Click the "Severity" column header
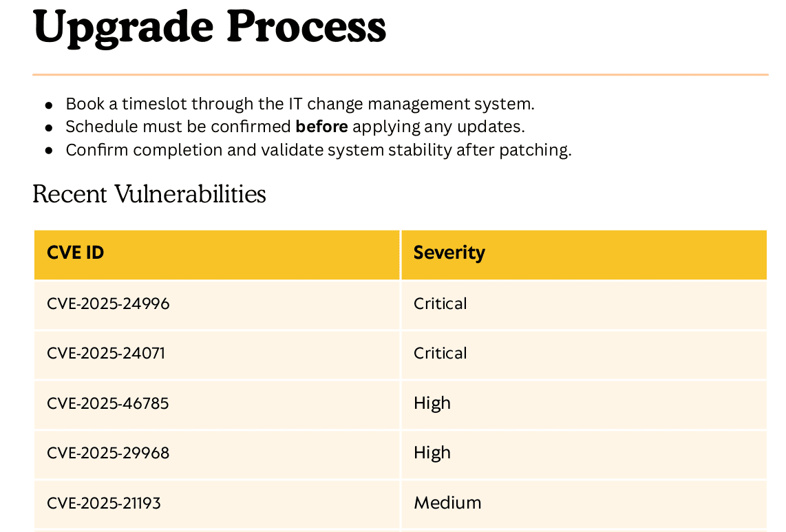The width and height of the screenshot is (786, 532). [449, 253]
